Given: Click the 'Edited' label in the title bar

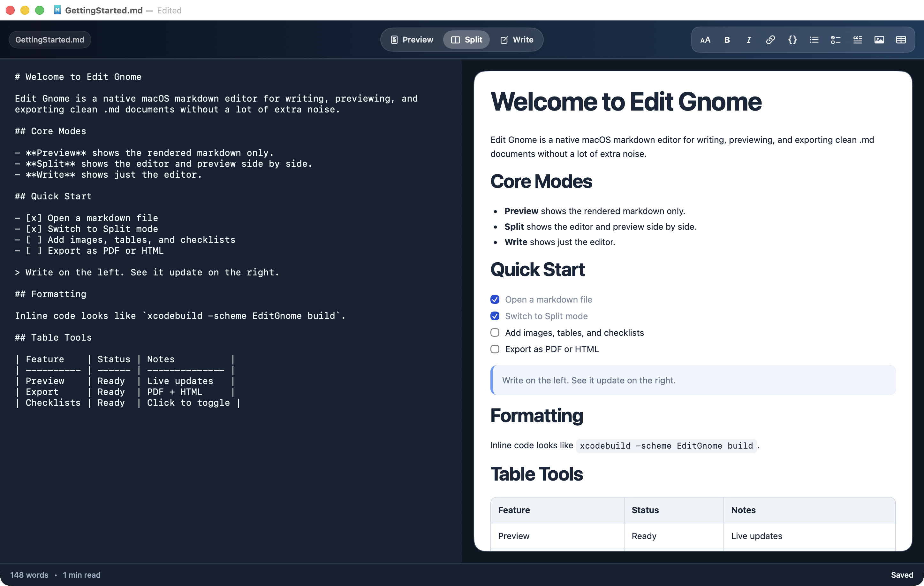Looking at the screenshot, I should [x=169, y=10].
